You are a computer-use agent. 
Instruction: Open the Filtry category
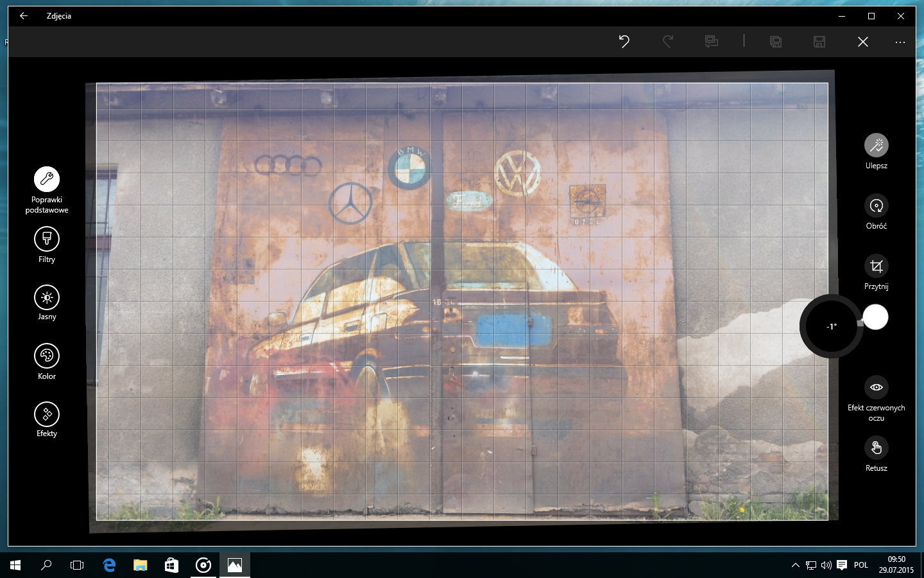pyautogui.click(x=47, y=245)
